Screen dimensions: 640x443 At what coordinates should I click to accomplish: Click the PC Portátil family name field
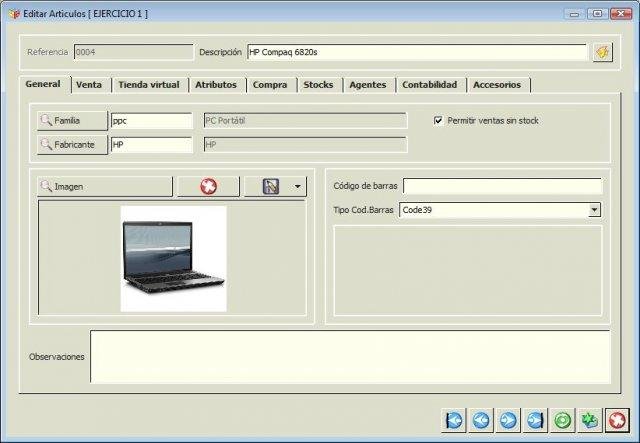[x=305, y=121]
